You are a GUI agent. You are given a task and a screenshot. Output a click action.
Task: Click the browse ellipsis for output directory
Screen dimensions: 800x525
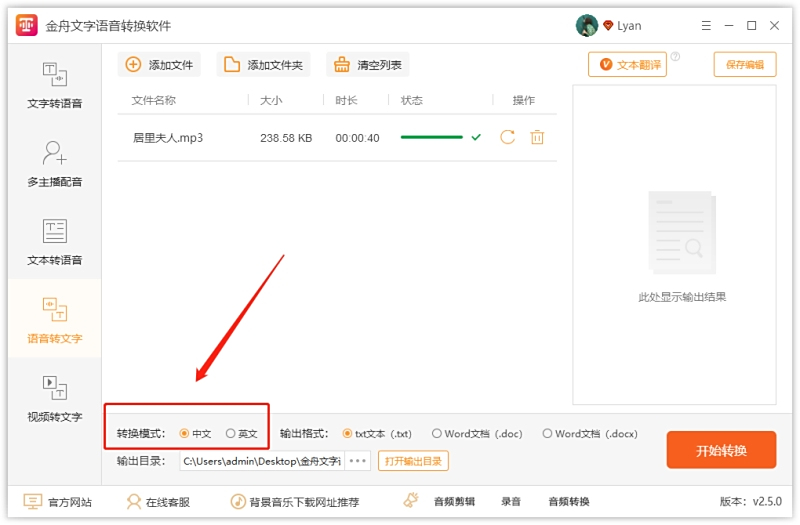pyautogui.click(x=358, y=461)
